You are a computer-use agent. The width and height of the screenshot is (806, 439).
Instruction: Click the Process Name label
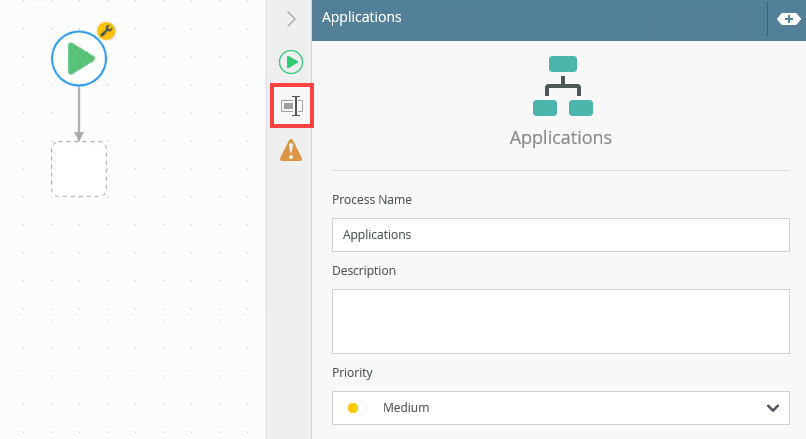(372, 199)
